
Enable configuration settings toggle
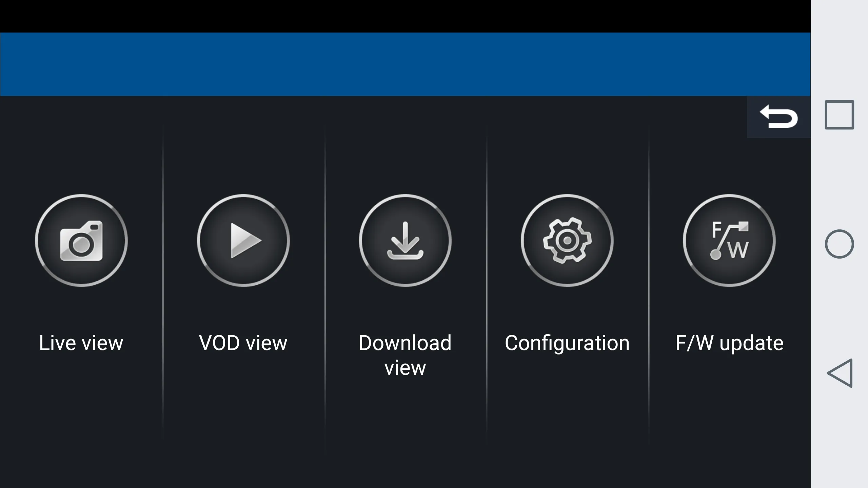567,240
